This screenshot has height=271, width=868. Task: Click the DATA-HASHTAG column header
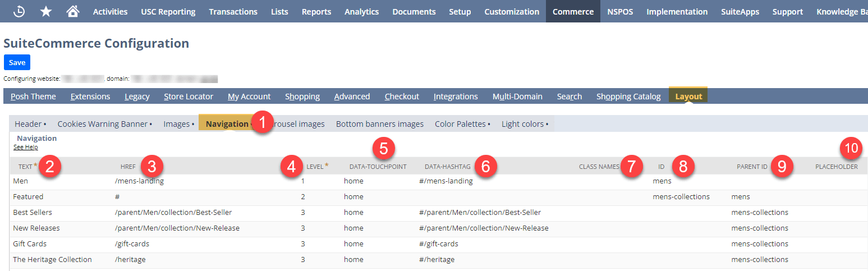(x=449, y=167)
